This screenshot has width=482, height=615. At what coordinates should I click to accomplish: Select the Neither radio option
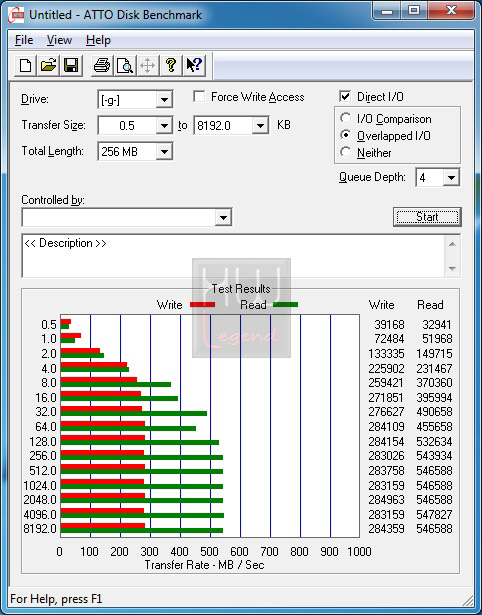pos(346,152)
